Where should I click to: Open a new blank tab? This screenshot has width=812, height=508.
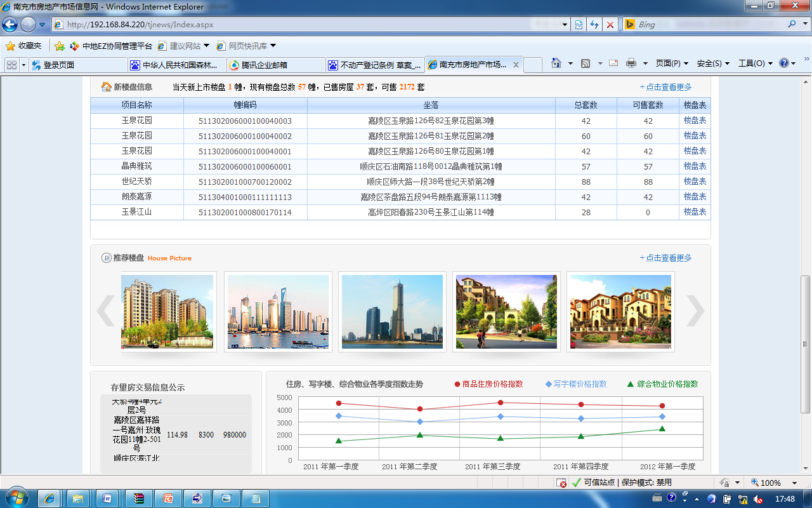[533, 65]
